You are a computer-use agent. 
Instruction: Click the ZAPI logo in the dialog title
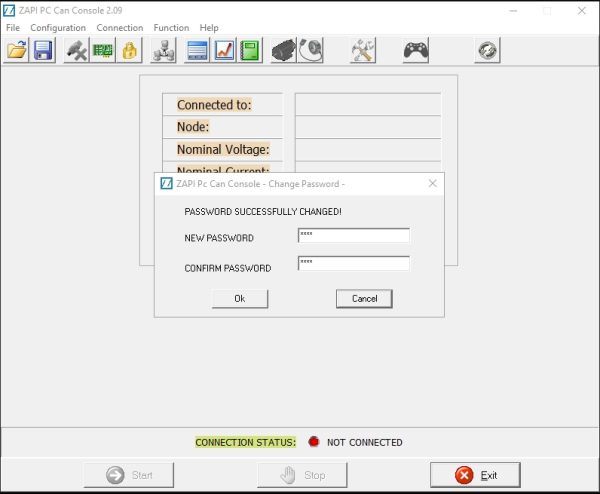tap(166, 183)
